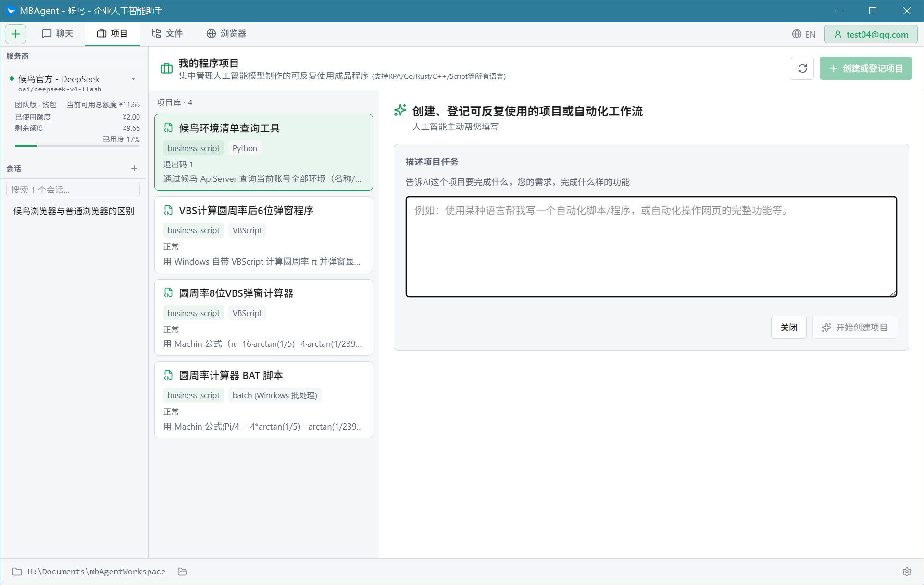Open the 文件 tab
This screenshot has width=924, height=585.
tap(167, 34)
